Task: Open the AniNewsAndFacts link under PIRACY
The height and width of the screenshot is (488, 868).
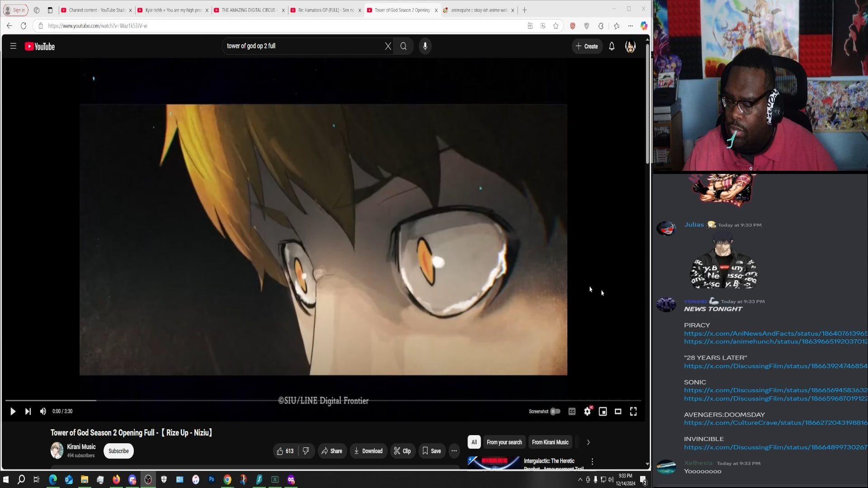Action: [776, 333]
